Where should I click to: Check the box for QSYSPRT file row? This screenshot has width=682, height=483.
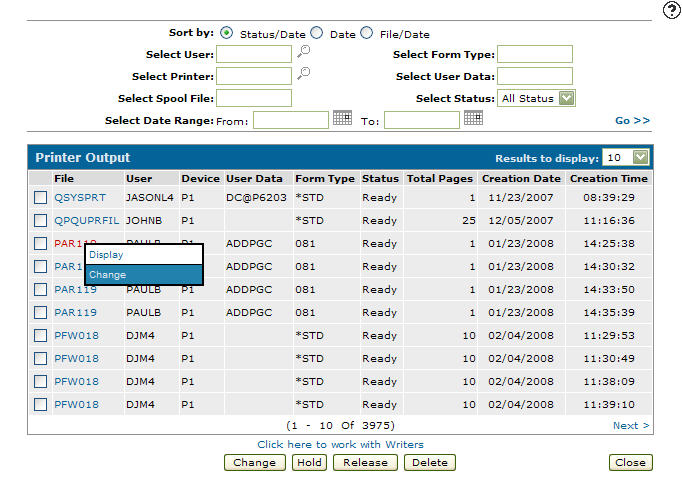(x=41, y=197)
